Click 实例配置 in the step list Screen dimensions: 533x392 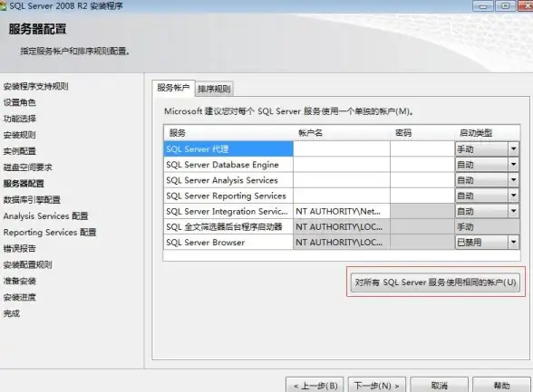coord(19,151)
